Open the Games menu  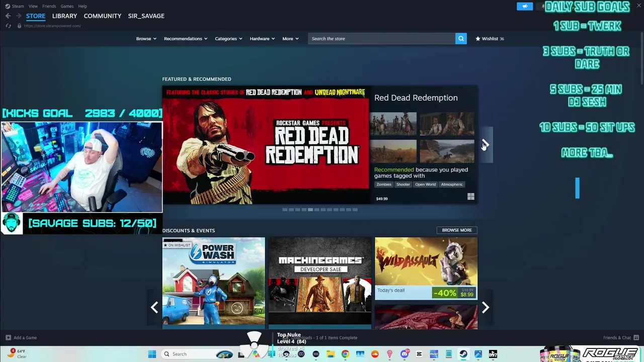(67, 6)
